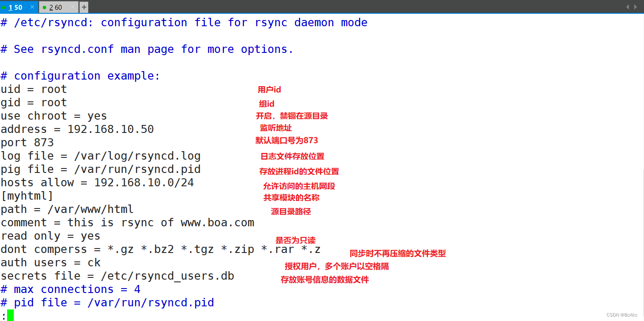Click the 'auth users = ck' line
This screenshot has width=644, height=321.
tap(51, 263)
